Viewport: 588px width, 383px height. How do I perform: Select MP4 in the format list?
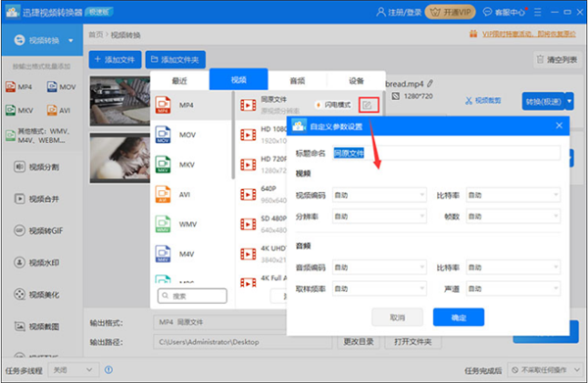coord(191,105)
